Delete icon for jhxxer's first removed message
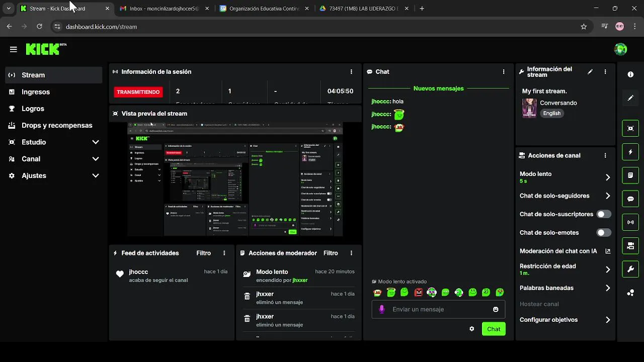Viewport: 644px width, 362px height. click(247, 297)
